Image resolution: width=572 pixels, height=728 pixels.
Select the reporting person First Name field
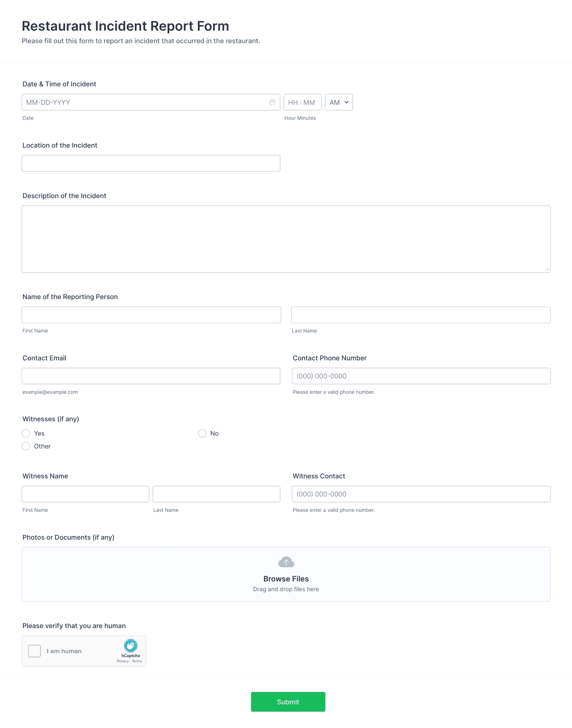click(151, 314)
